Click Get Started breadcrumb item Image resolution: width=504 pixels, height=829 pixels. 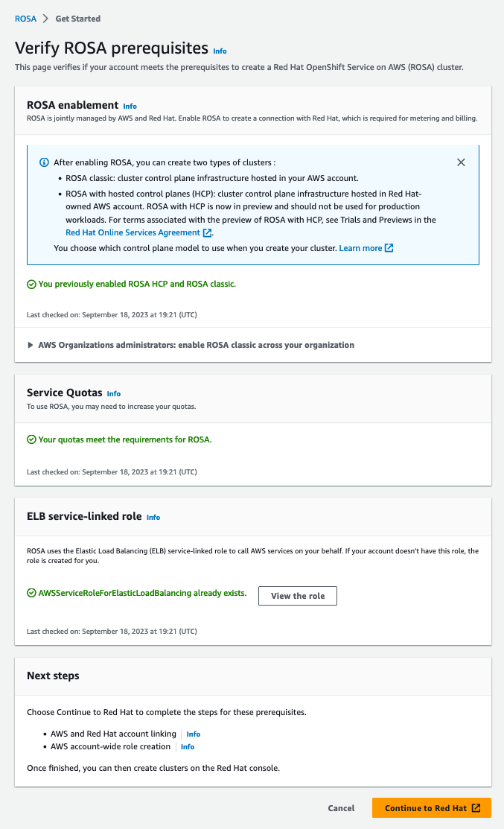tap(77, 19)
